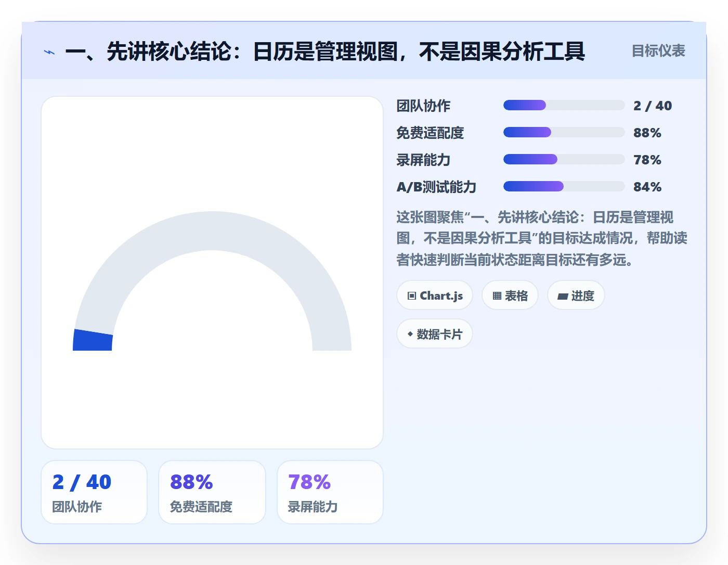Click the 团队协作 label in the metric list
This screenshot has width=728, height=565.
pyautogui.click(x=423, y=106)
